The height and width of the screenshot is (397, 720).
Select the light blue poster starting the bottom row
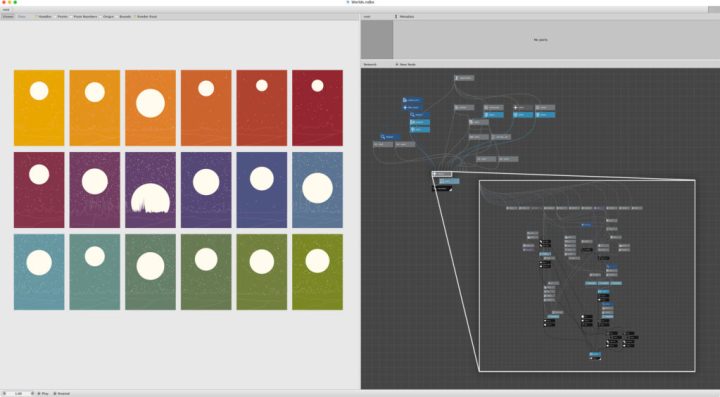pos(39,272)
